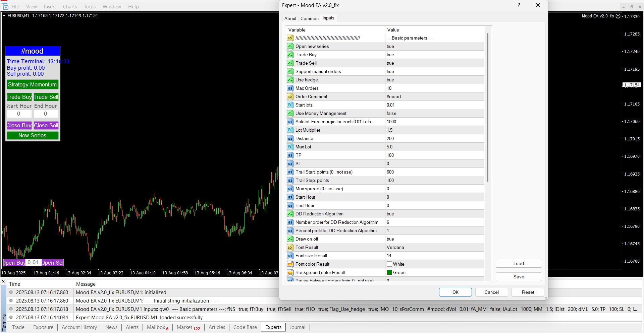Viewport: 644px width, 333px height.
Task: Toggle the Trade Buy panel button on chart
Action: point(19,97)
